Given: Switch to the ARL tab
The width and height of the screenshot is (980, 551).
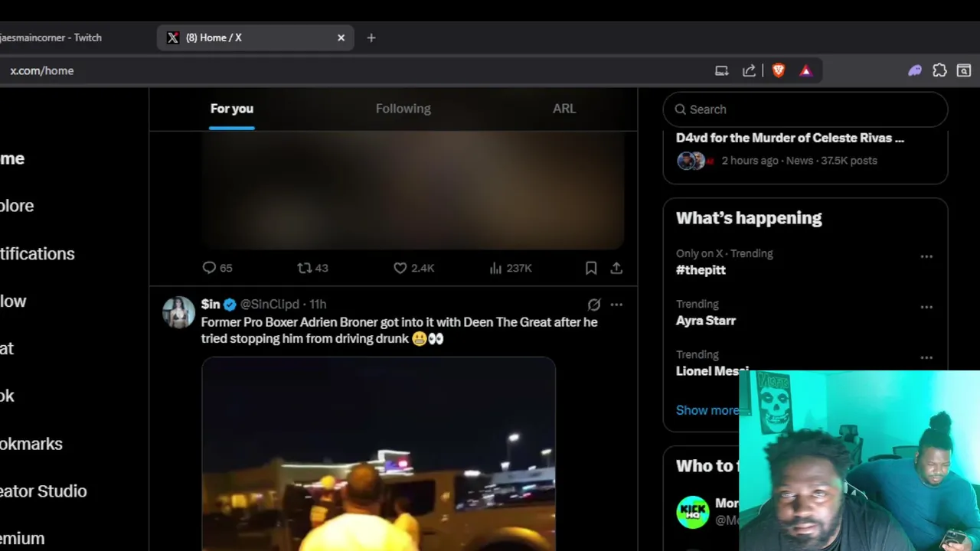Looking at the screenshot, I should (564, 109).
